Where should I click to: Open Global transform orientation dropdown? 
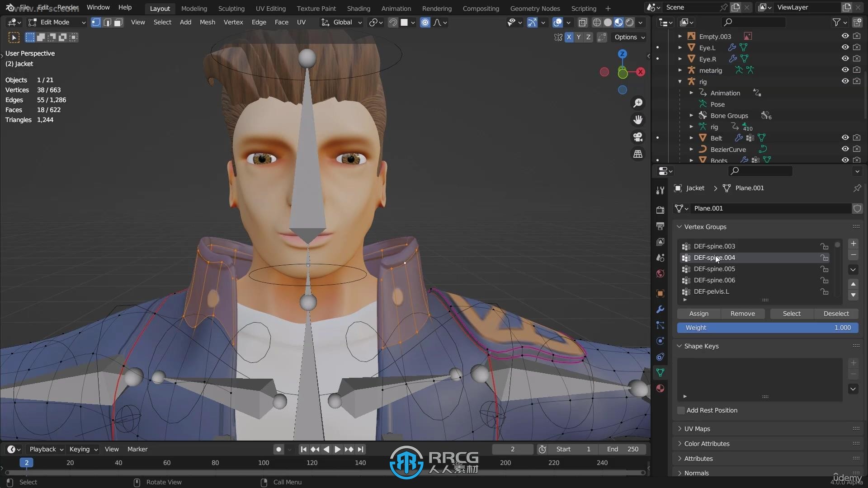[x=341, y=22]
